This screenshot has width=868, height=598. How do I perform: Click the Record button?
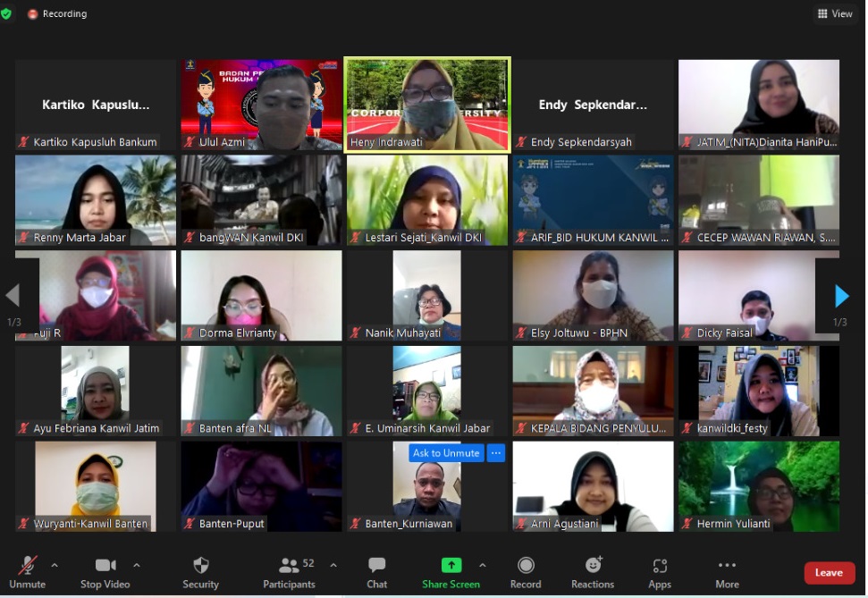click(526, 573)
